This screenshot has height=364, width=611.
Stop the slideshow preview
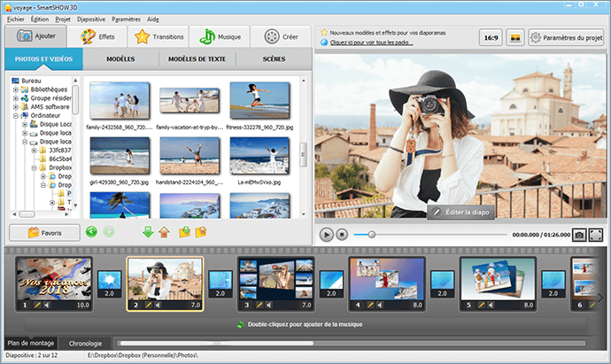pos(342,235)
